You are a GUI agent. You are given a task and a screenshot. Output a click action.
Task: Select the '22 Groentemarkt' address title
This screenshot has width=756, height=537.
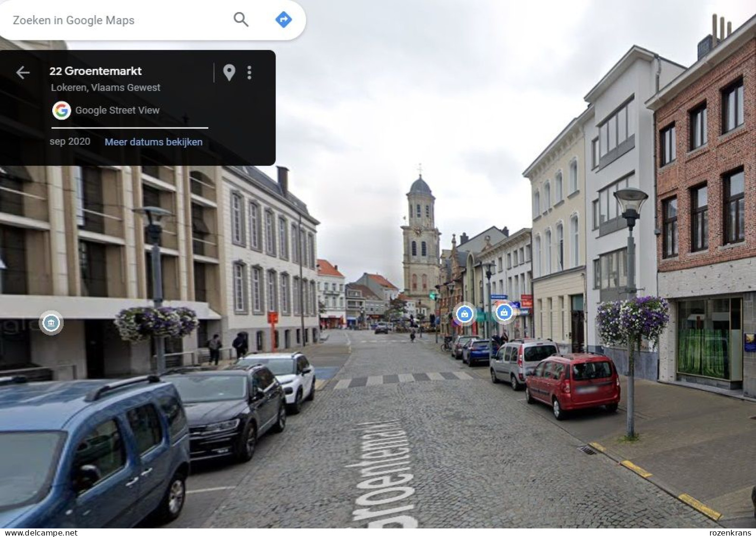click(96, 71)
